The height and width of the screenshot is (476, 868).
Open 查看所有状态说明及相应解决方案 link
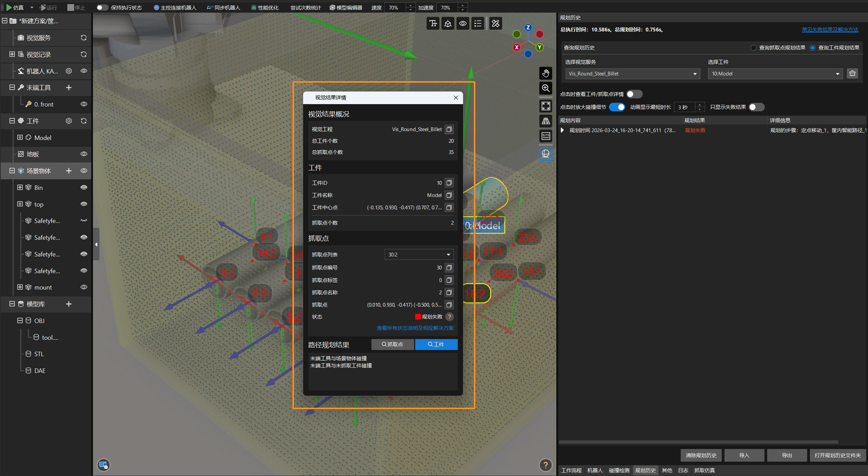pos(415,328)
